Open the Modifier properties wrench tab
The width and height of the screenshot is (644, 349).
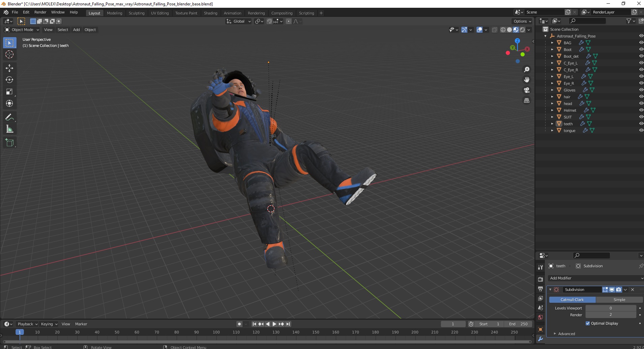pos(540,339)
